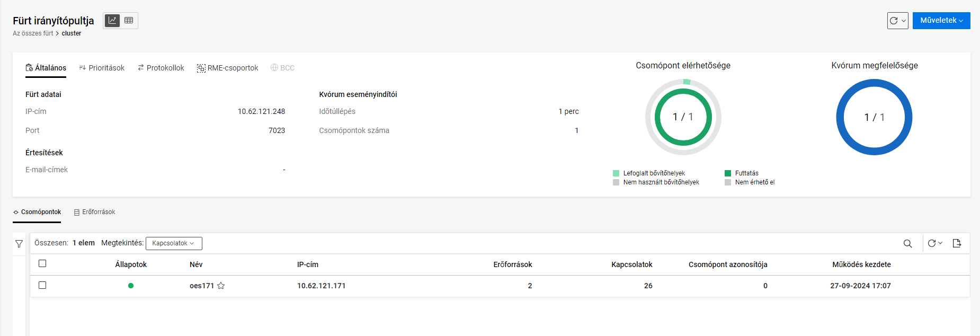Switch to the Protokollok tab
The image size is (980, 336).
(x=161, y=68)
